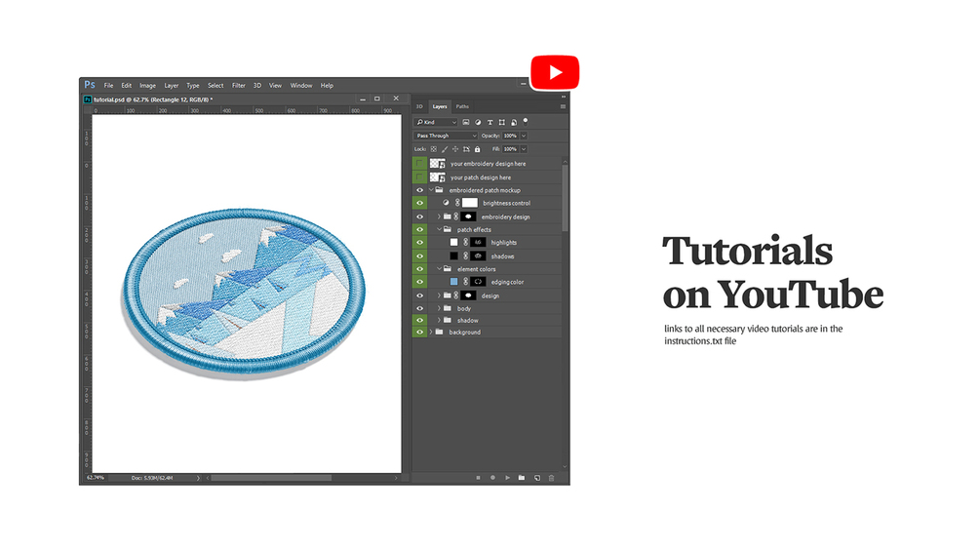Click the play triangle at panel bottom

point(507,478)
